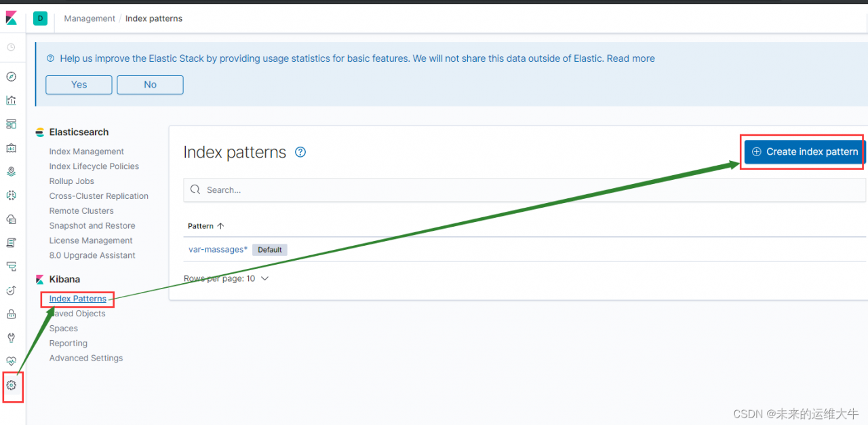This screenshot has height=425, width=868.
Task: Click the Kibana section heading
Action: click(x=64, y=280)
